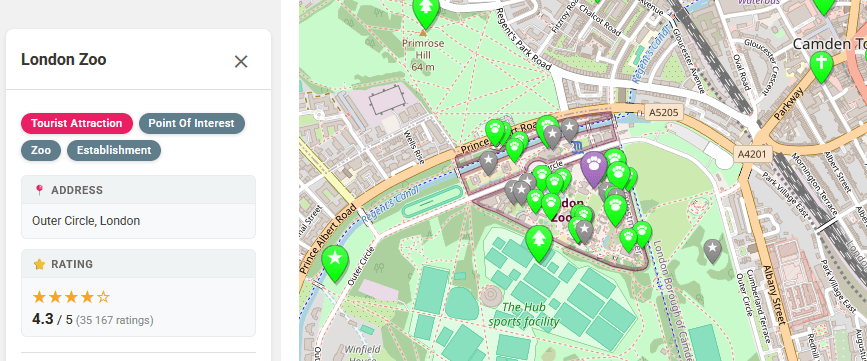Click the Point Of Interest tag
The width and height of the screenshot is (867, 361).
(x=191, y=123)
